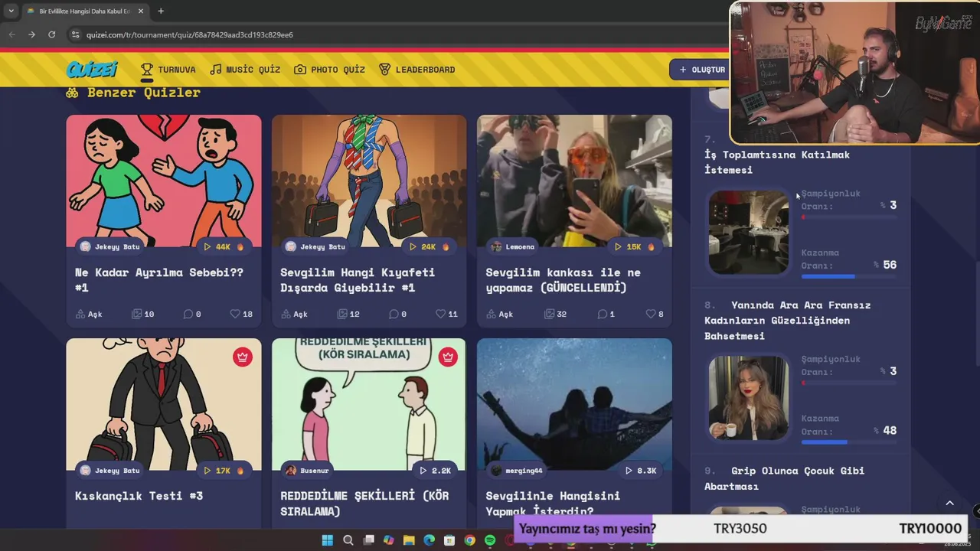Open Google Chrome from taskbar
This screenshot has width=980, height=551.
469,540
